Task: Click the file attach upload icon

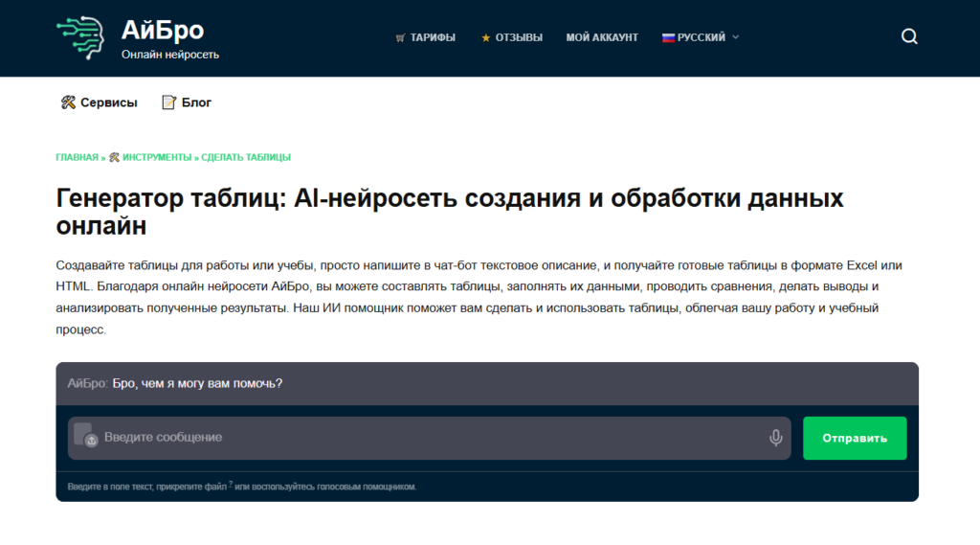Action: point(85,436)
